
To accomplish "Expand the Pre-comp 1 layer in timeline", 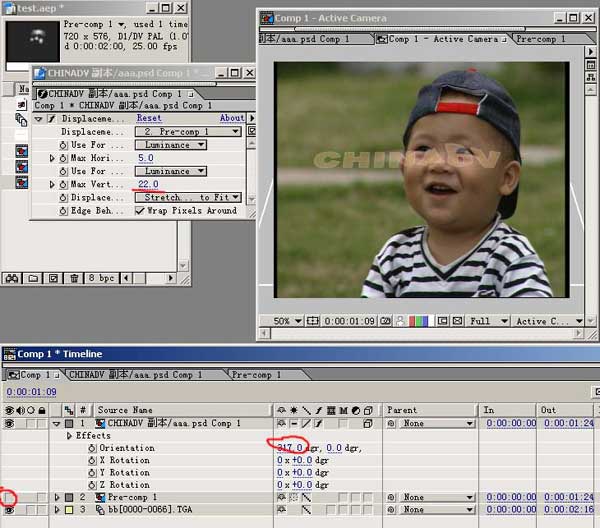I will pyautogui.click(x=57, y=497).
